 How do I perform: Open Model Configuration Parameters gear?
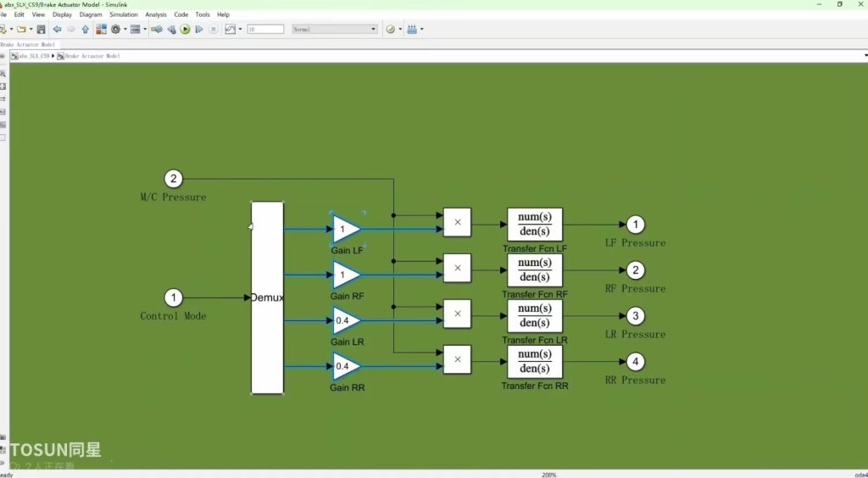115,29
